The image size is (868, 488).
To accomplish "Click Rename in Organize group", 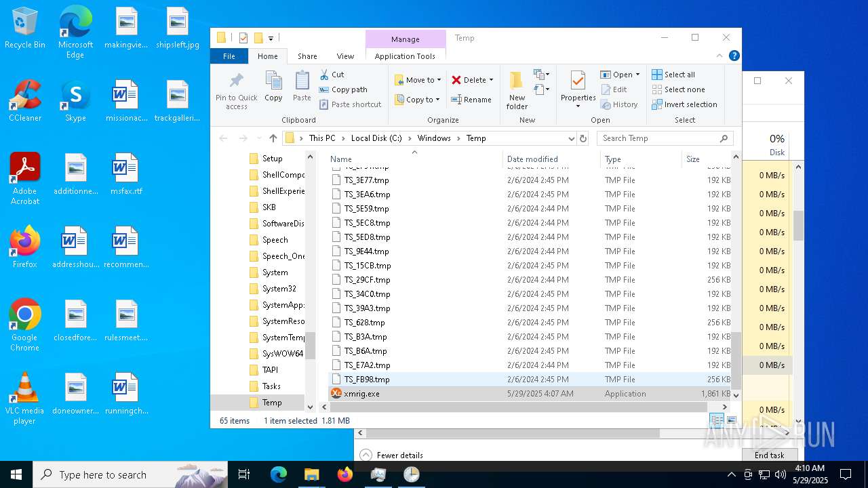I will [471, 100].
